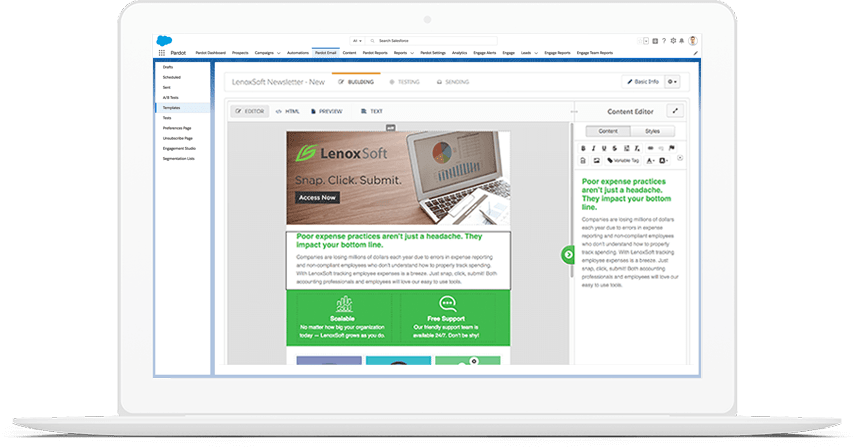Expand the Leads nav chevron
The width and height of the screenshot is (857, 447).
[x=536, y=53]
